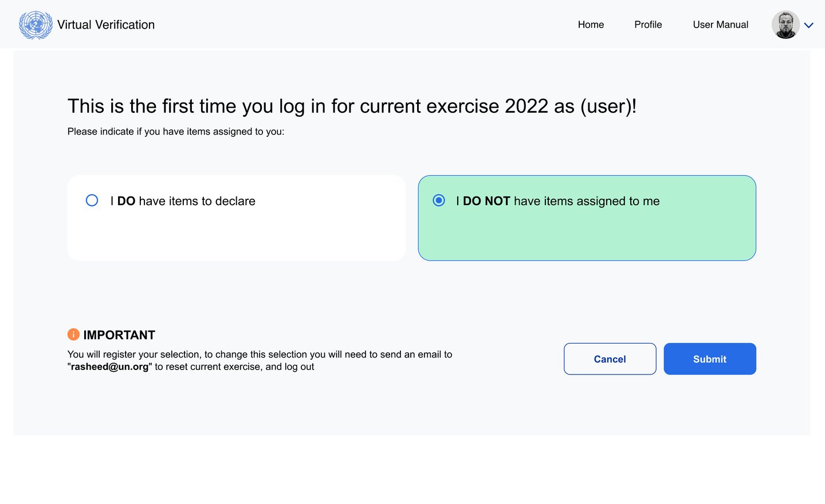Select the "I DO NOT have items" radio button
This screenshot has height=504, width=825.
click(x=439, y=200)
